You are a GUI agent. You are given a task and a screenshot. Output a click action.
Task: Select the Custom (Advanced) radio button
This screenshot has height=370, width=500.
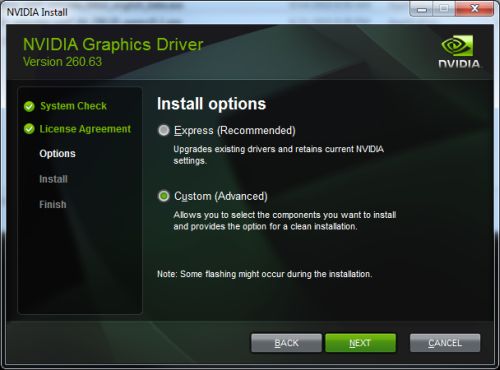click(x=163, y=196)
